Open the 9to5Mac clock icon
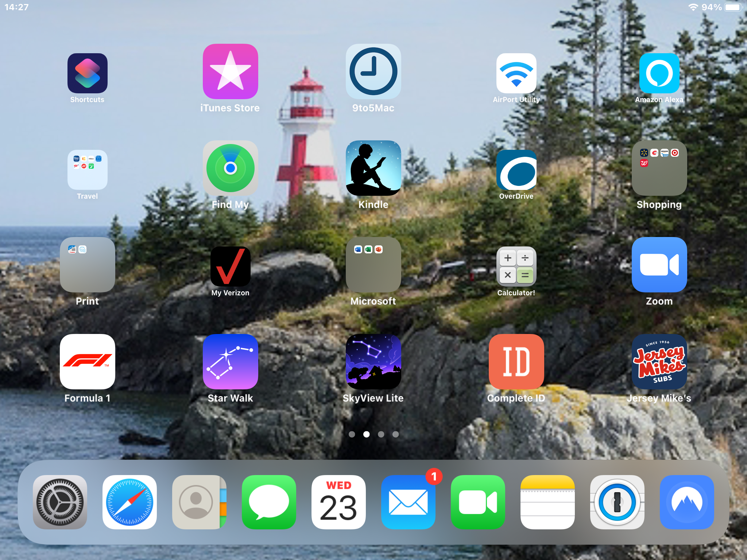This screenshot has width=747, height=560. pyautogui.click(x=373, y=71)
